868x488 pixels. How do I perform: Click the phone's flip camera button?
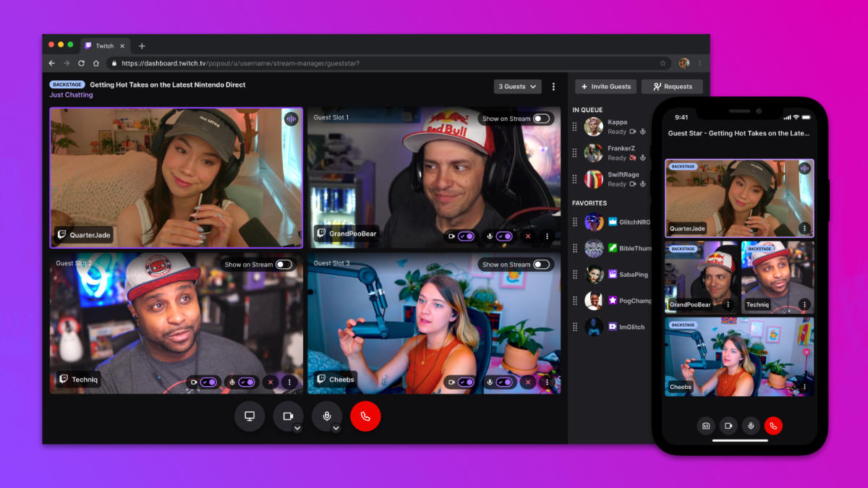(x=706, y=427)
